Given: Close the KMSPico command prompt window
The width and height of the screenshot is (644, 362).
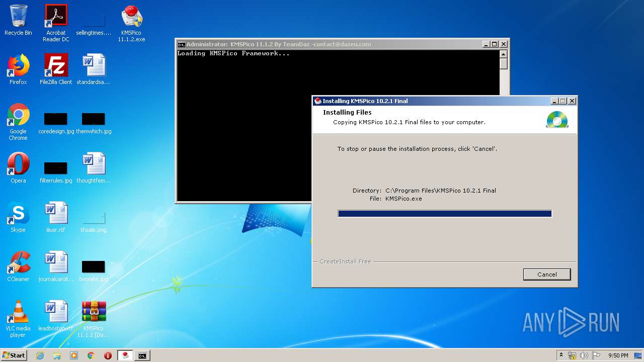Looking at the screenshot, I should 503,44.
